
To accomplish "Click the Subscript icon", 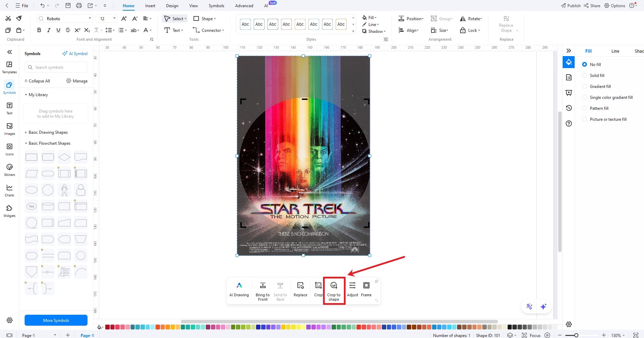I will tap(87, 30).
